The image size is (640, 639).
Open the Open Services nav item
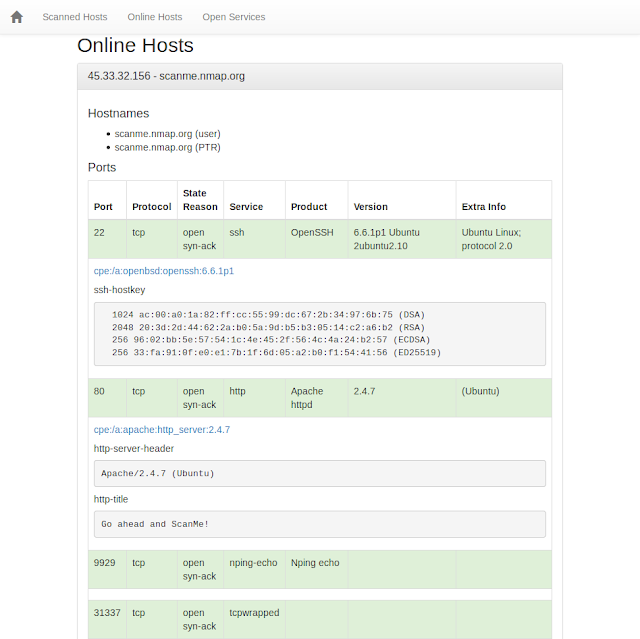pos(233,17)
